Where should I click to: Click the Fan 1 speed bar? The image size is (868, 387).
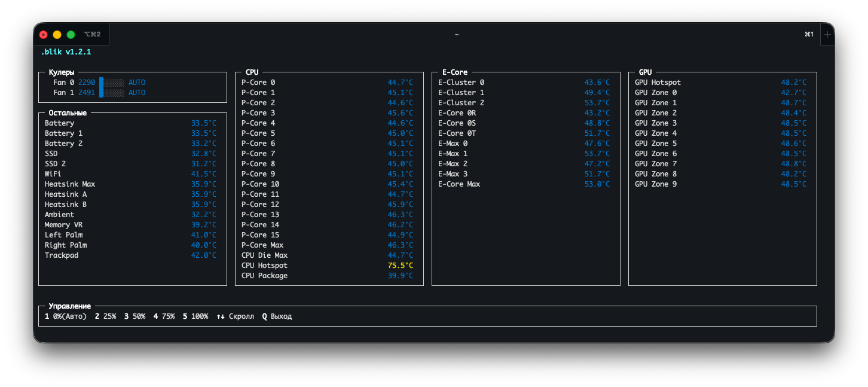[112, 93]
